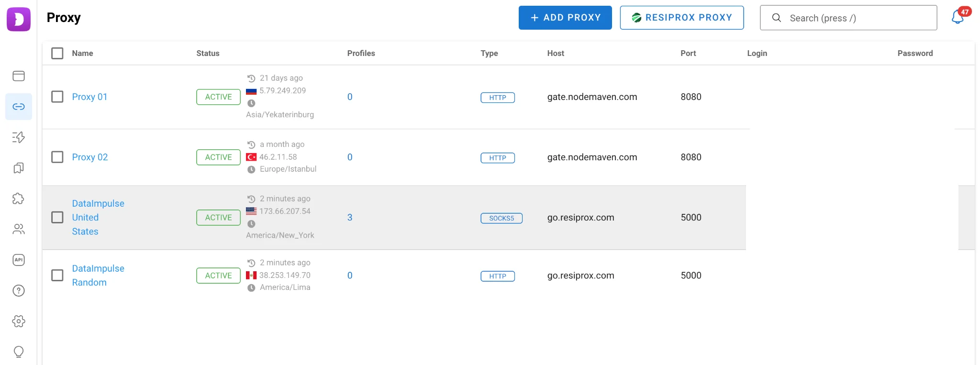
Task: Click the Resiprox Proxy button
Action: (x=681, y=18)
